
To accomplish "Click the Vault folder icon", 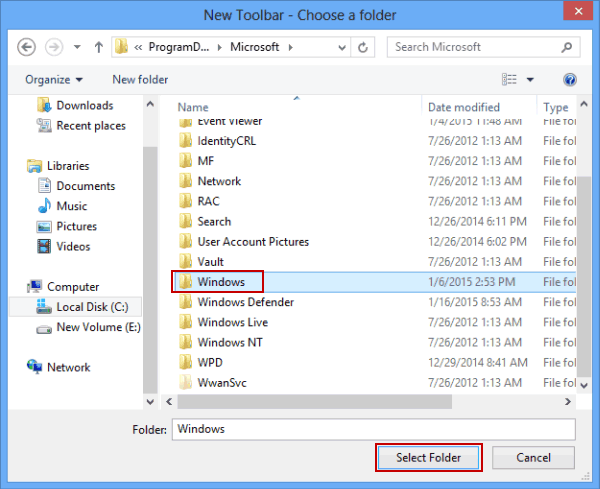I will [x=186, y=261].
